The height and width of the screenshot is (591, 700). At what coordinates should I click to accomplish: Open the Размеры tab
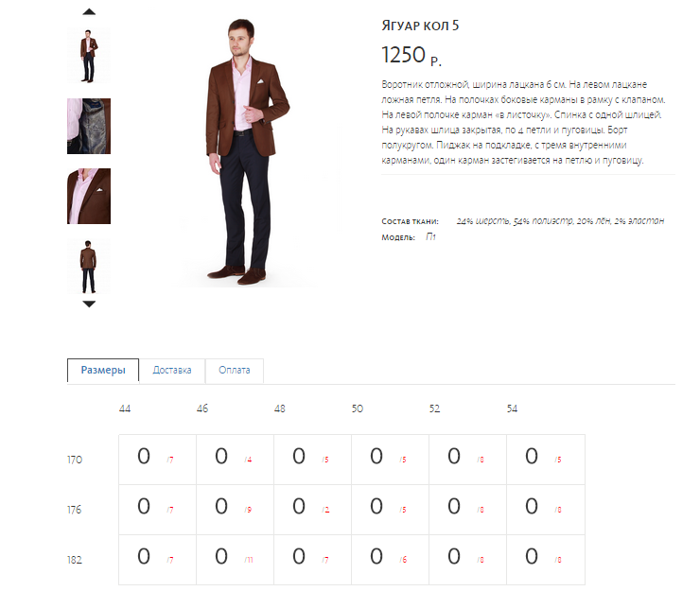[103, 370]
